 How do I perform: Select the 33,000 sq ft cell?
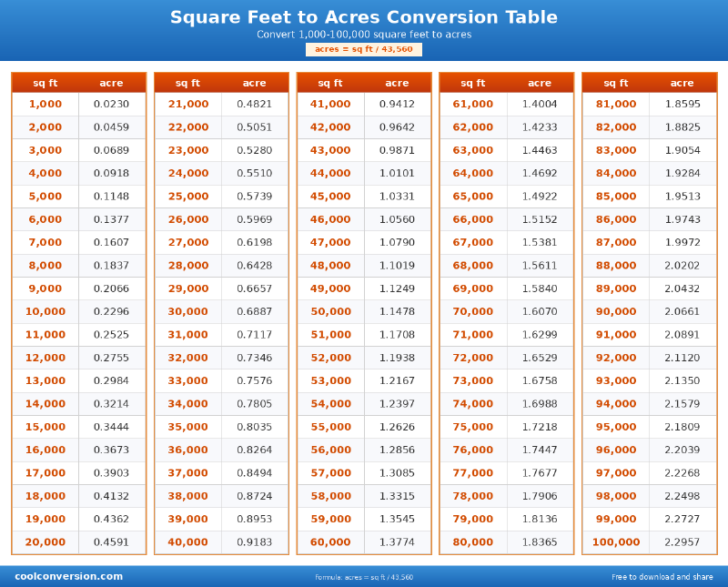click(188, 380)
